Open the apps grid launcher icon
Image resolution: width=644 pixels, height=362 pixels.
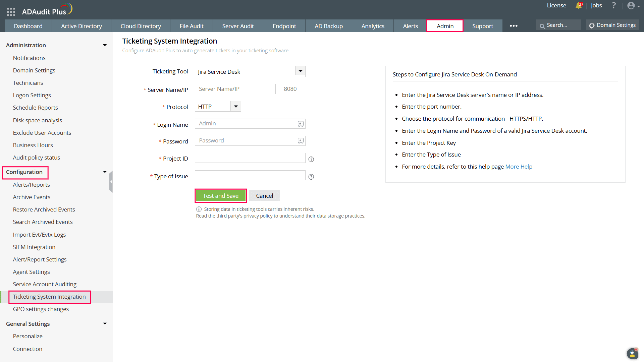(x=11, y=12)
